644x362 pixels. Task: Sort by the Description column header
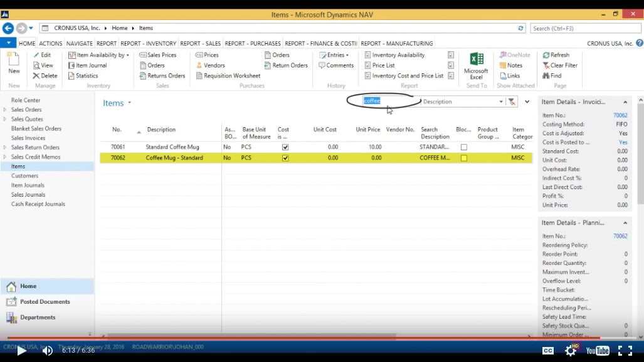[x=161, y=130]
